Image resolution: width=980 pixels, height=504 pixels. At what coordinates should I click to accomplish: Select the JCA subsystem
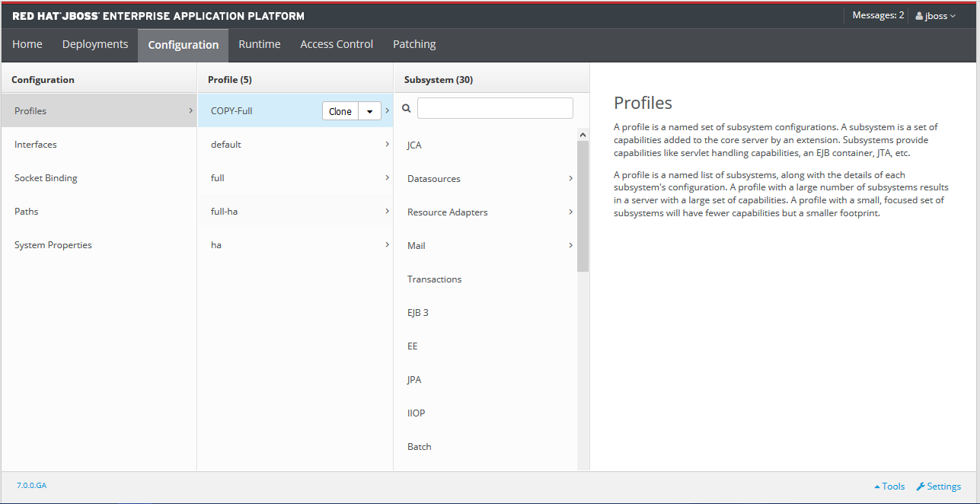485,145
